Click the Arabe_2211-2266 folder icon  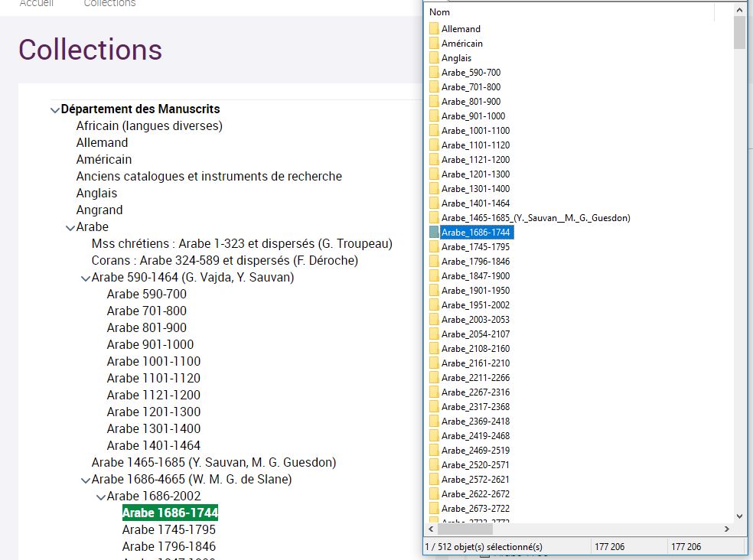coord(434,377)
